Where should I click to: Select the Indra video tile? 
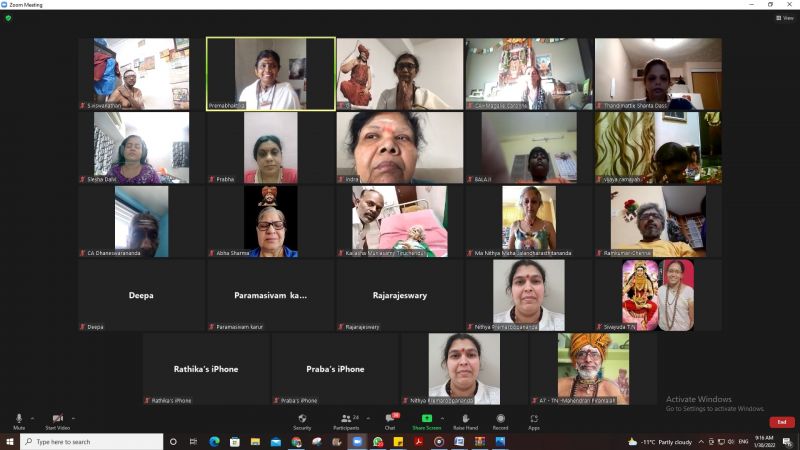(x=400, y=148)
